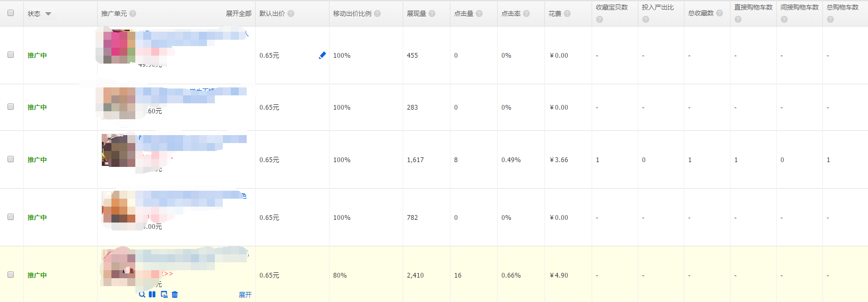Click help icon beside 点击率 header
The width and height of the screenshot is (868, 302).
tap(526, 14)
